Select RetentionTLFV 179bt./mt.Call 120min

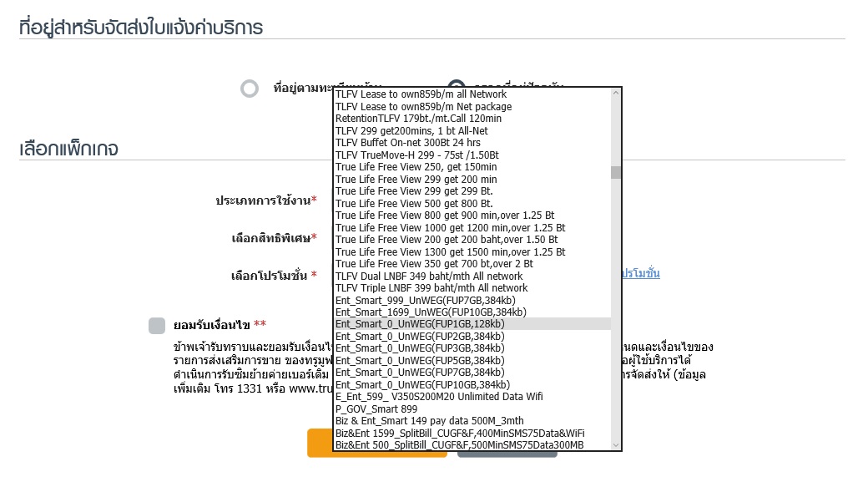coord(472,119)
